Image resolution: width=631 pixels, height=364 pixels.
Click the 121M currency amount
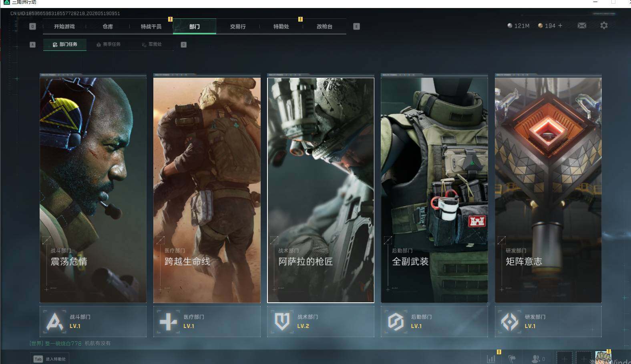click(522, 26)
